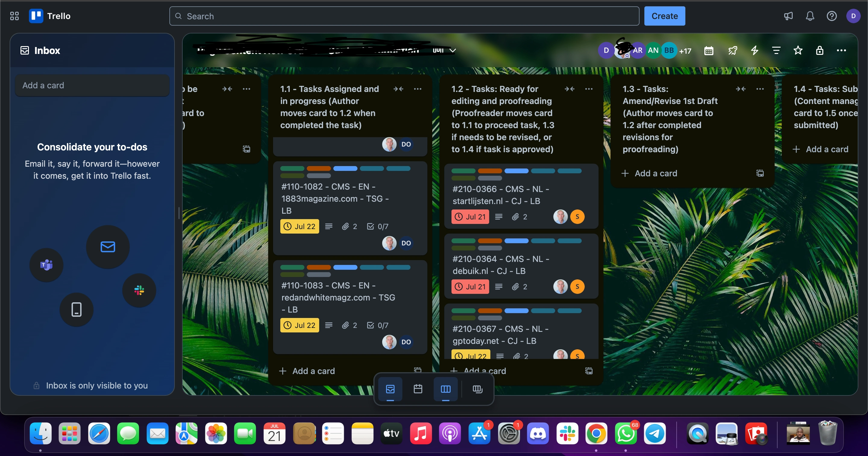Open the board visibility lock icon

click(819, 51)
